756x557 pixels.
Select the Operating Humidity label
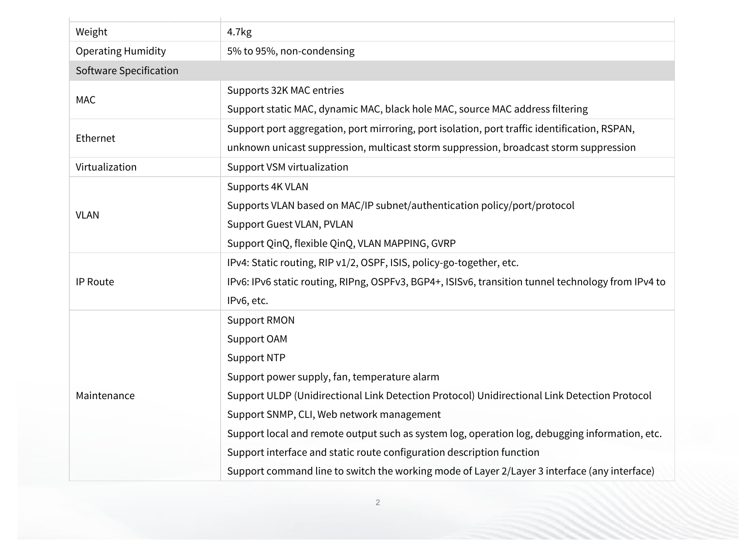pyautogui.click(x=121, y=51)
